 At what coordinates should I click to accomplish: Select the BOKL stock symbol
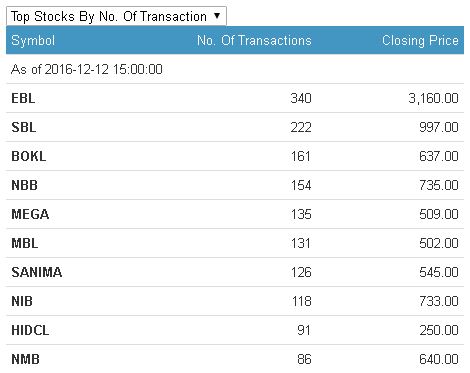29,156
